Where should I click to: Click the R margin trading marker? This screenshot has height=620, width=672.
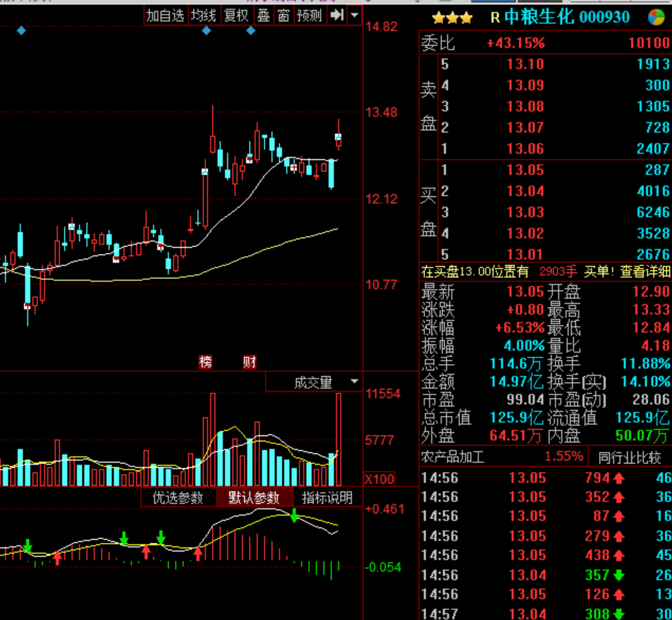pyautogui.click(x=495, y=18)
